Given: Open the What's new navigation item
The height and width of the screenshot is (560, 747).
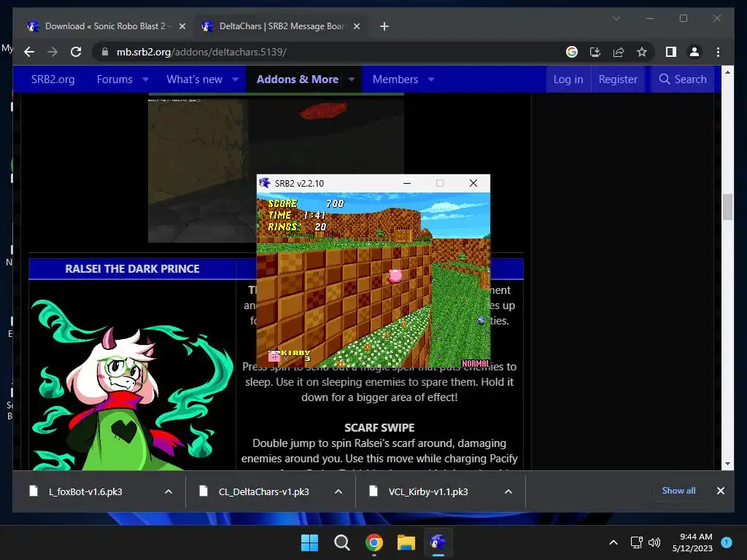Looking at the screenshot, I should pos(194,79).
